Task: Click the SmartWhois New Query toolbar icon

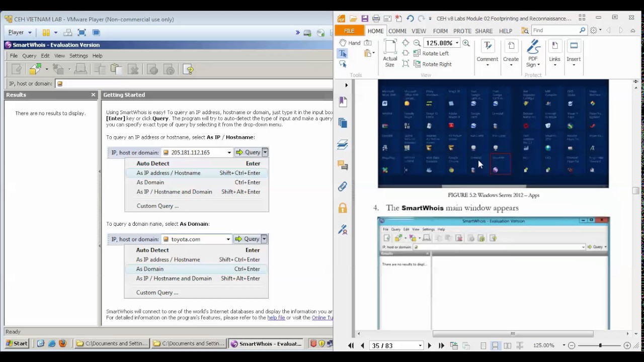Action: pyautogui.click(x=17, y=69)
